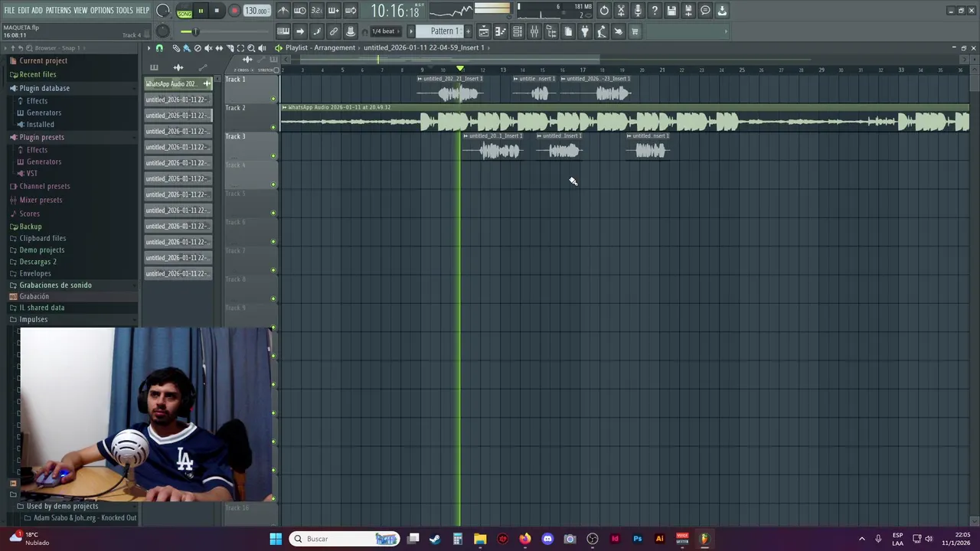Open the plugin picker plug icon
980x551 pixels.
coord(585,31)
